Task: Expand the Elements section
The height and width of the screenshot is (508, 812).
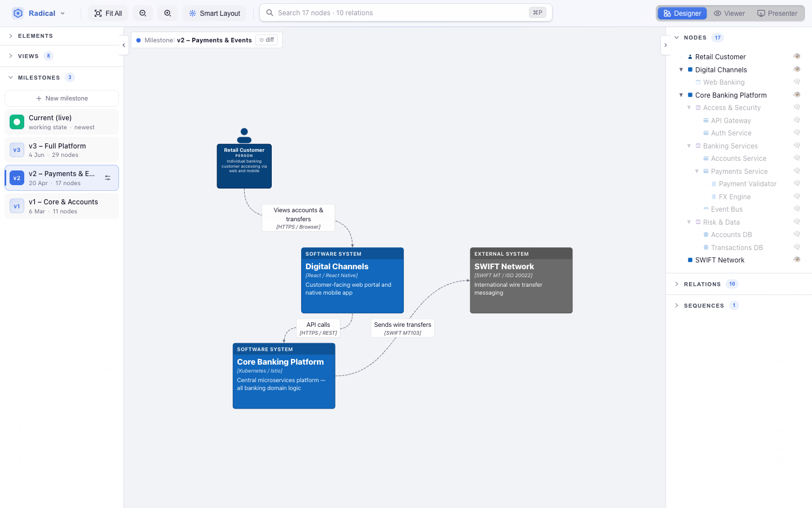Action: point(61,36)
